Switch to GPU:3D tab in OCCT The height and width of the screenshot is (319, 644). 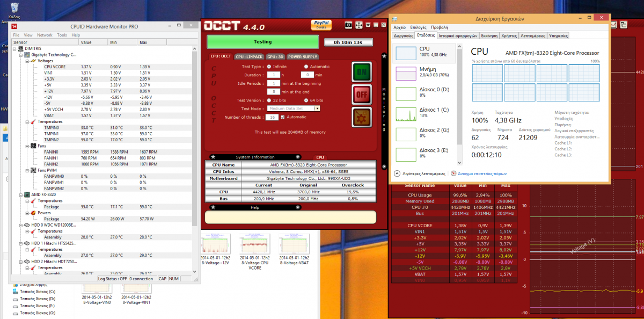275,56
